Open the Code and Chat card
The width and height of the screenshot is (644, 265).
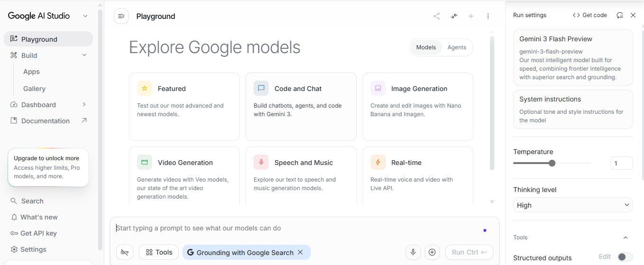tap(301, 107)
